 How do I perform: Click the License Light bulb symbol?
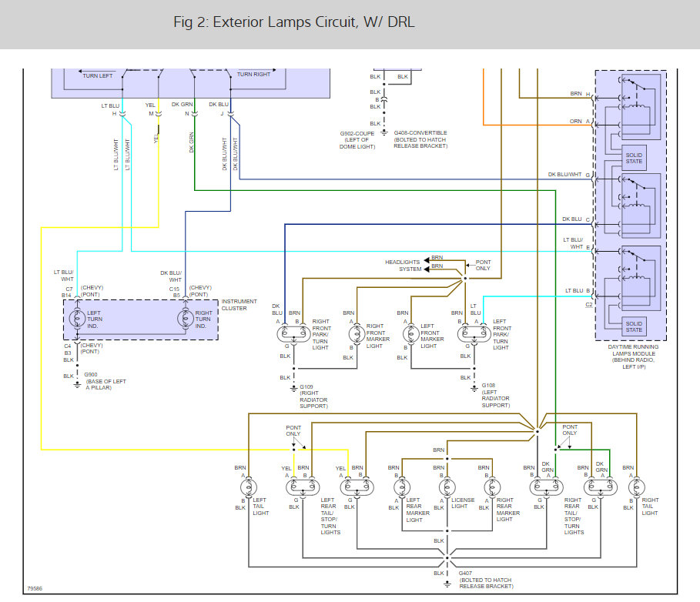click(x=447, y=487)
